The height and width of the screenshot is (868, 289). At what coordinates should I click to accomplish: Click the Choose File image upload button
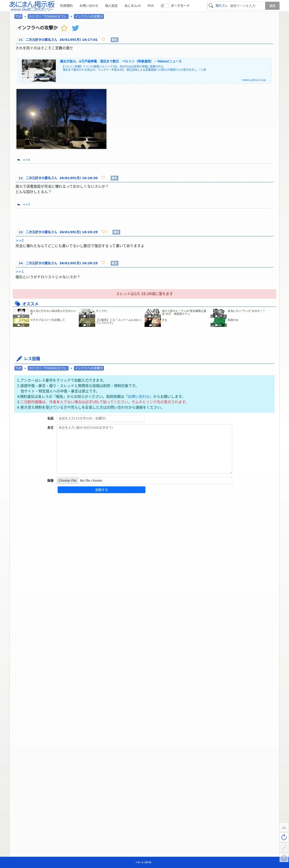67,481
